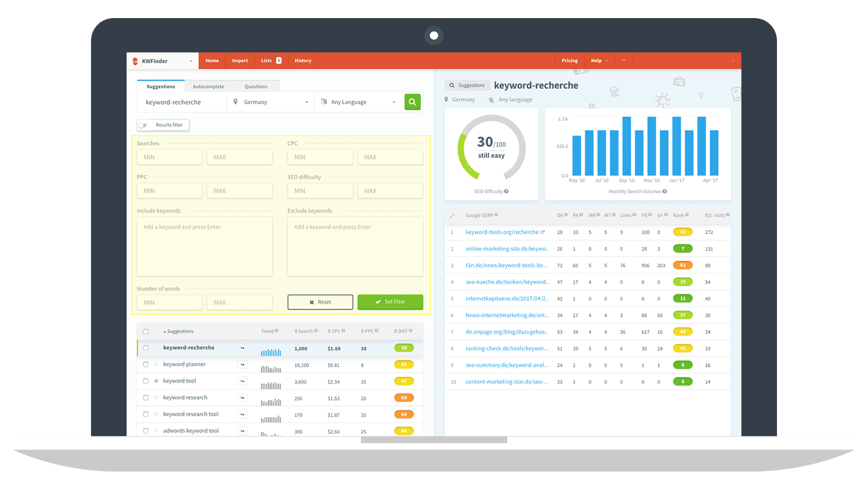Open the account dropdown at header far right

click(734, 61)
